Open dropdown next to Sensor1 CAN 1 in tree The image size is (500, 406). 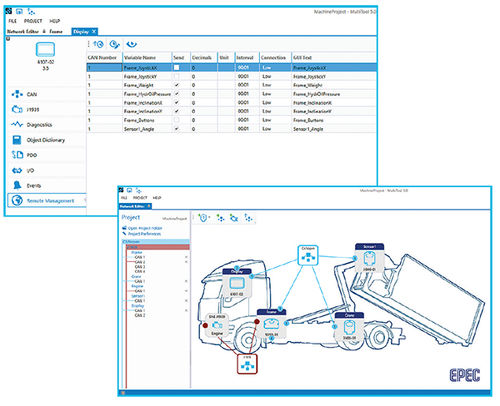186,301
